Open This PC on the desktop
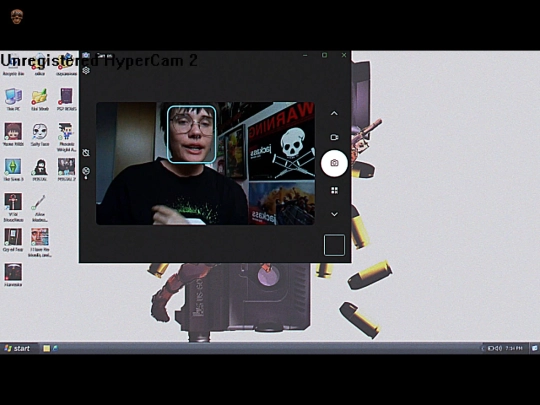The height and width of the screenshot is (405, 540). (13, 99)
